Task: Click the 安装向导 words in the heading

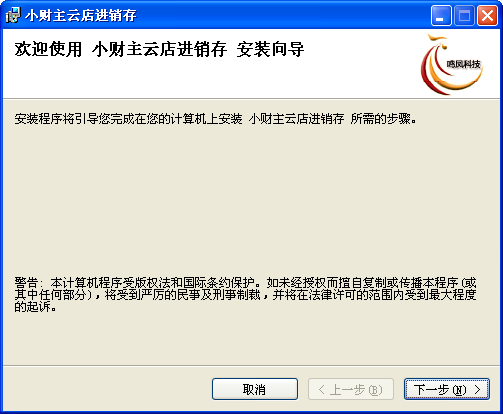Action: [270, 50]
